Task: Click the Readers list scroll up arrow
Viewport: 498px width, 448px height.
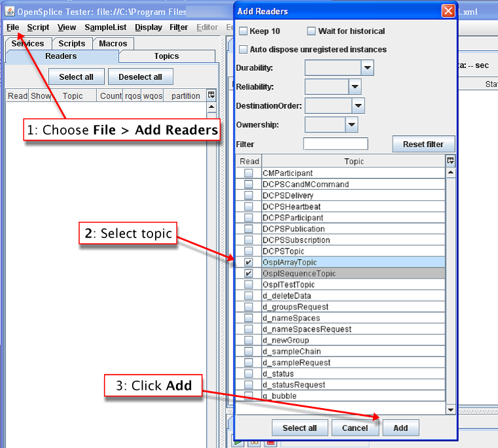Action: point(211,107)
